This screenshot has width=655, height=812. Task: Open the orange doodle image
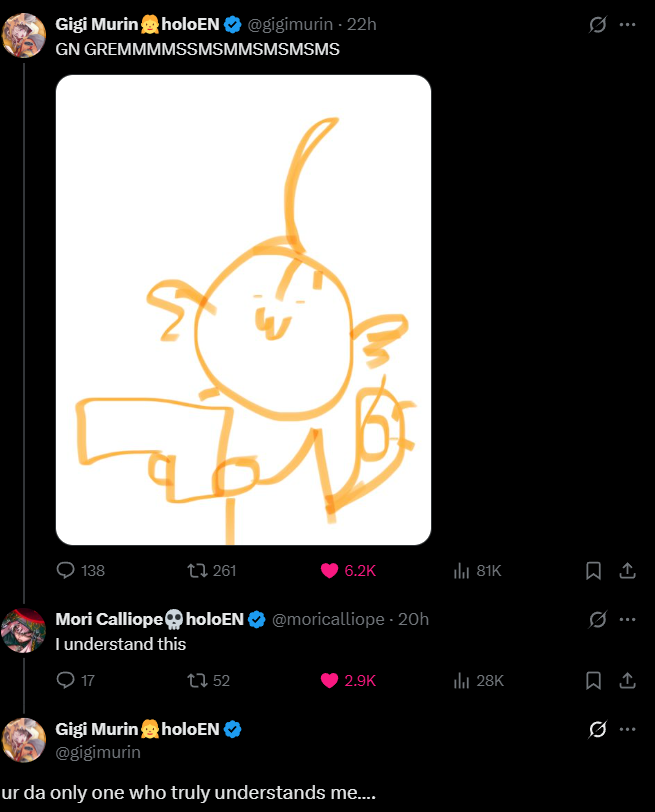[x=243, y=310]
